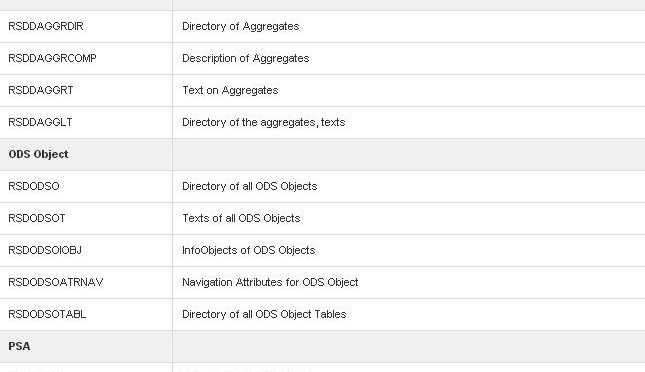Select Navigation Attributes for ODS Object text
The height and width of the screenshot is (372, 645).
pos(270,283)
